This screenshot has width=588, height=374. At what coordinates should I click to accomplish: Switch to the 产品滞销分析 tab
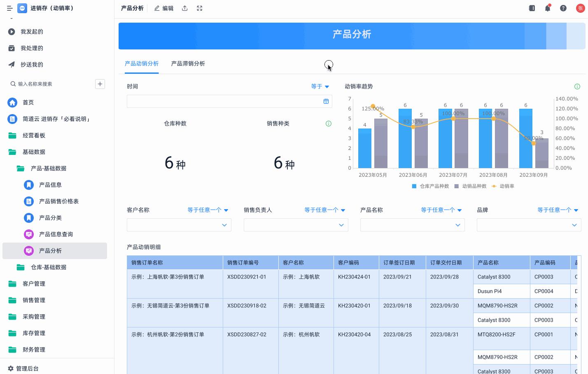[188, 63]
